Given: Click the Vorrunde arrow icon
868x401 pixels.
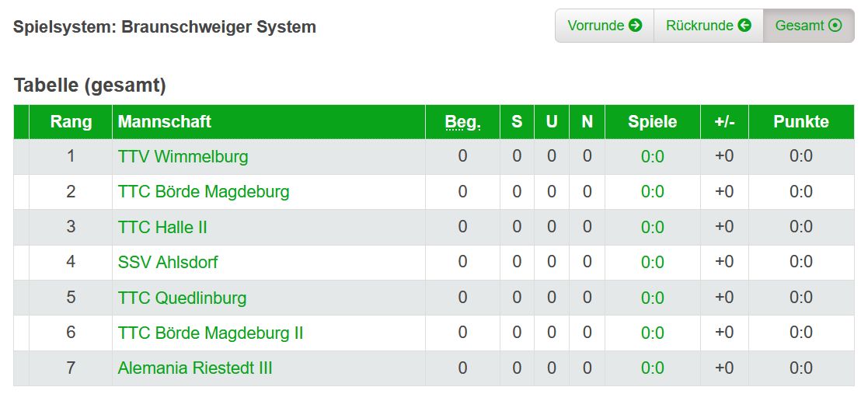Looking at the screenshot, I should 636,26.
